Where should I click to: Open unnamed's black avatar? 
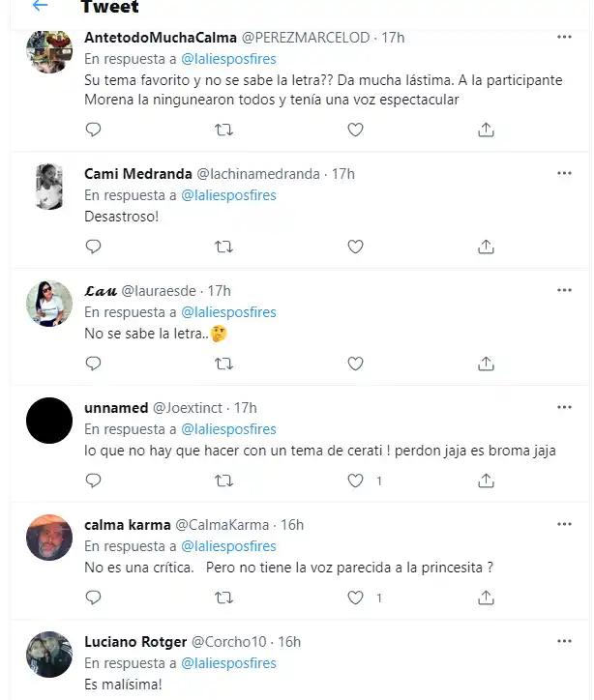48,421
